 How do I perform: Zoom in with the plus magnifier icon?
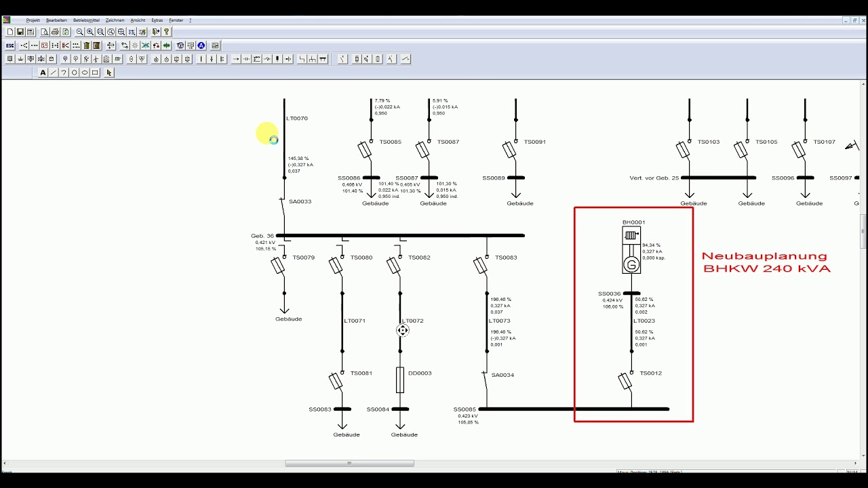pyautogui.click(x=90, y=32)
